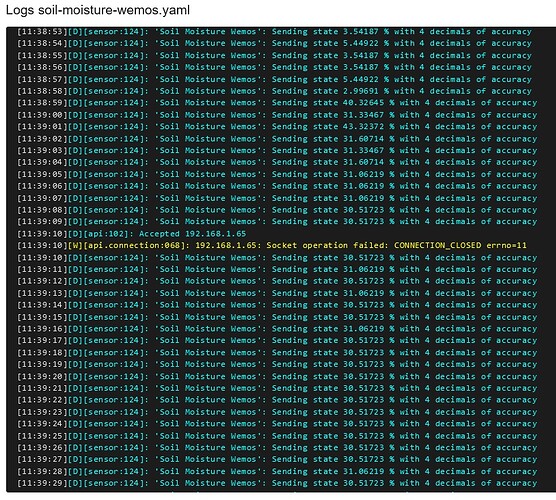556x500 pixels.
Task: Click the log entry timestamped 11:38:57
Action: pos(274,79)
